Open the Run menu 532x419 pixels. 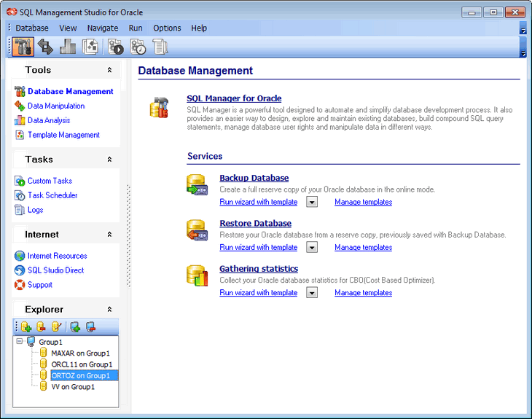136,28
